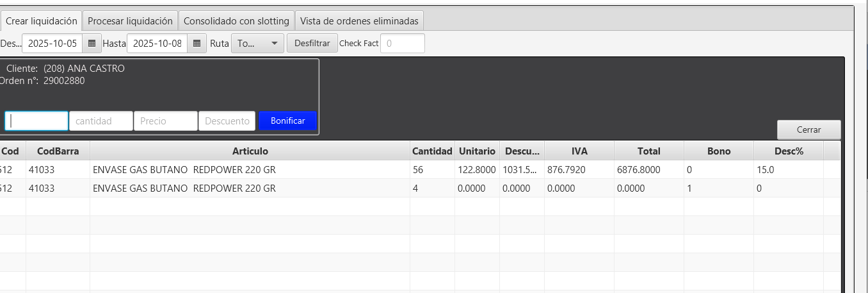Viewport: 868px width, 293px height.
Task: Open Consolidado con slotting tab
Action: click(236, 21)
